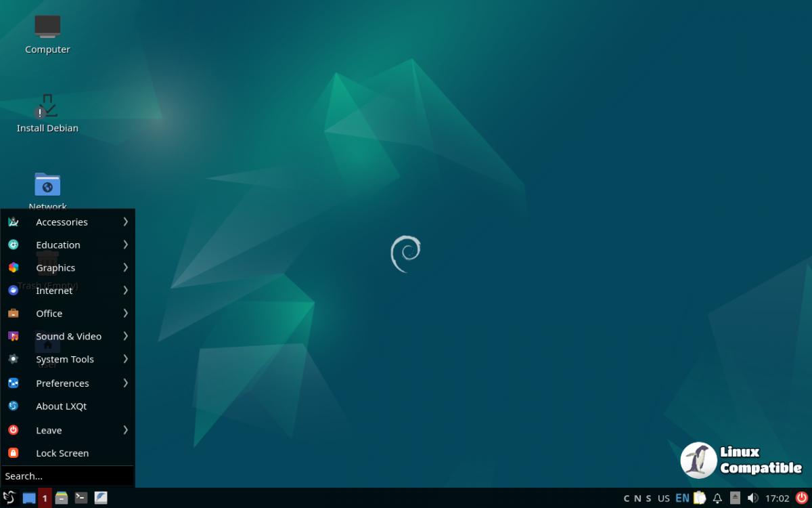Screen dimensions: 812x508
Task: Open the file manager from the taskbar
Action: click(62, 499)
